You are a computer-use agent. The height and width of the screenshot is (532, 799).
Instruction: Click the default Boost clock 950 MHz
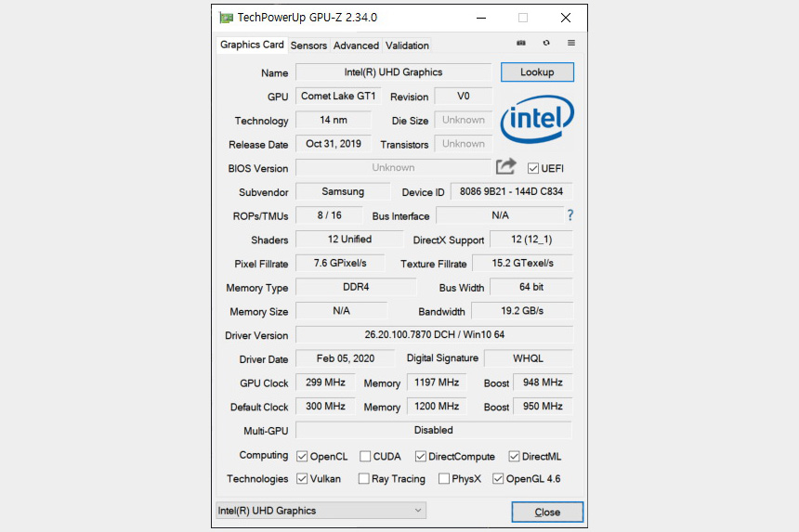[543, 407]
